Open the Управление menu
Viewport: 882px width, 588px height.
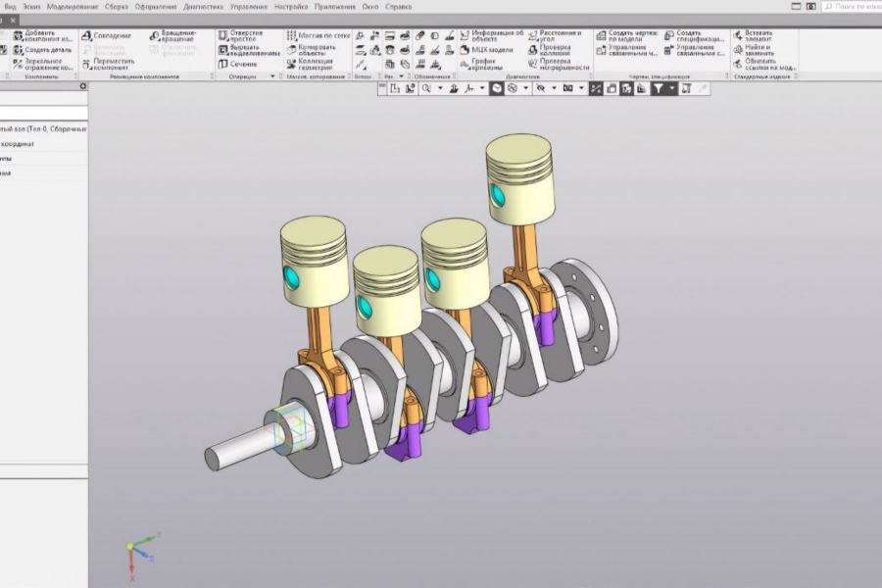click(249, 7)
